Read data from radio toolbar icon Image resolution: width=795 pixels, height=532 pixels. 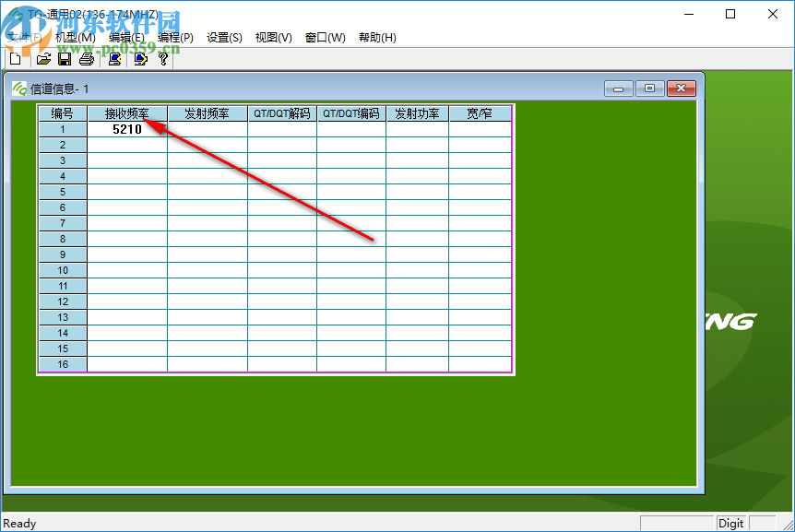click(x=114, y=59)
